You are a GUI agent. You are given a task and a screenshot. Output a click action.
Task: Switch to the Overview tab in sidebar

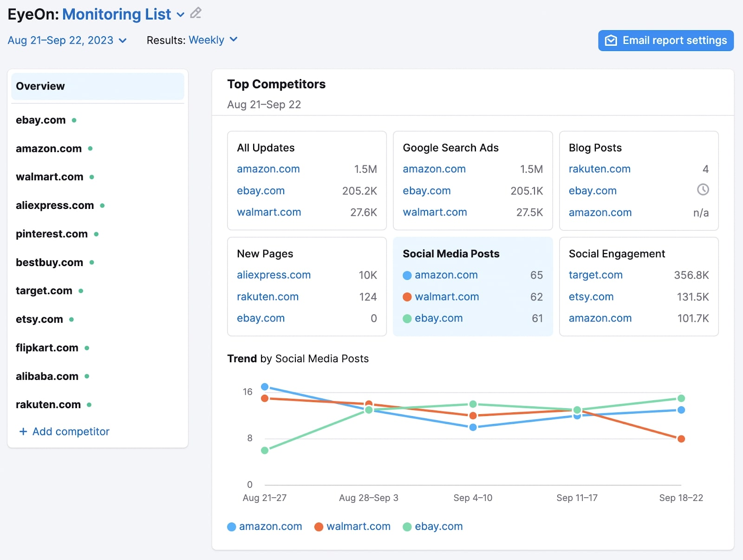click(40, 86)
